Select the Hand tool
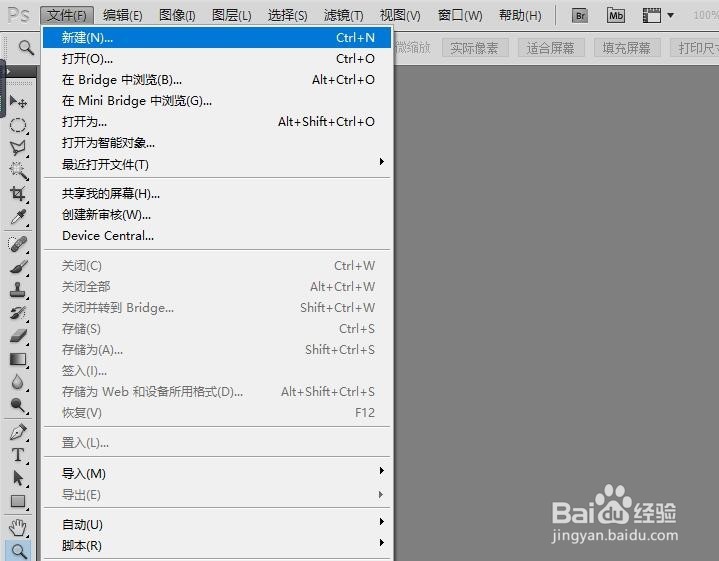 click(x=18, y=528)
